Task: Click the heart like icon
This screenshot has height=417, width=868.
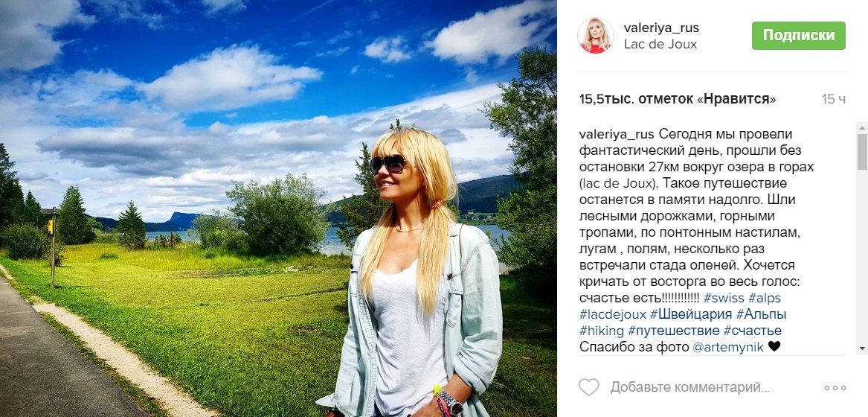Action: (x=589, y=386)
